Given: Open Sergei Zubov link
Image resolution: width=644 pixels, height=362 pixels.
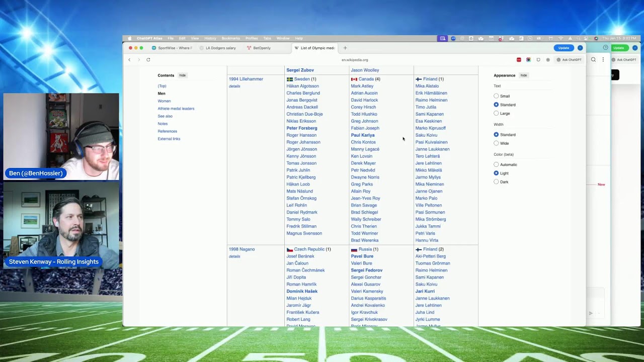Looking at the screenshot, I should pos(300,70).
